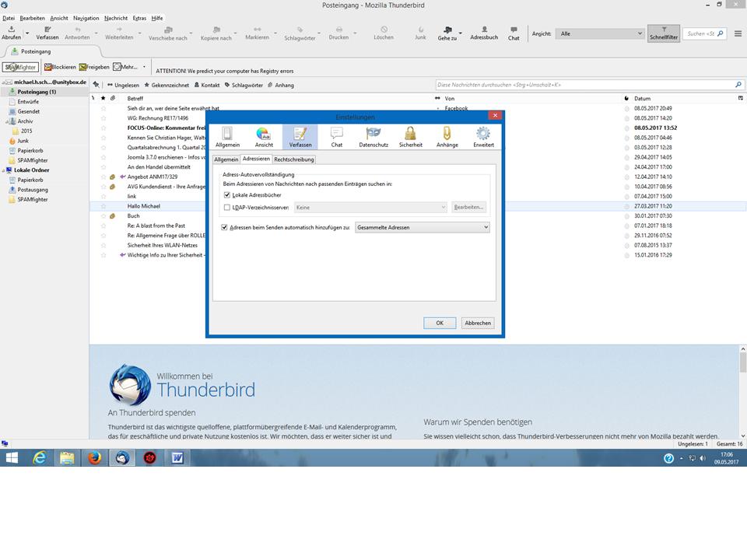Open the Nachricht menu

[116, 18]
